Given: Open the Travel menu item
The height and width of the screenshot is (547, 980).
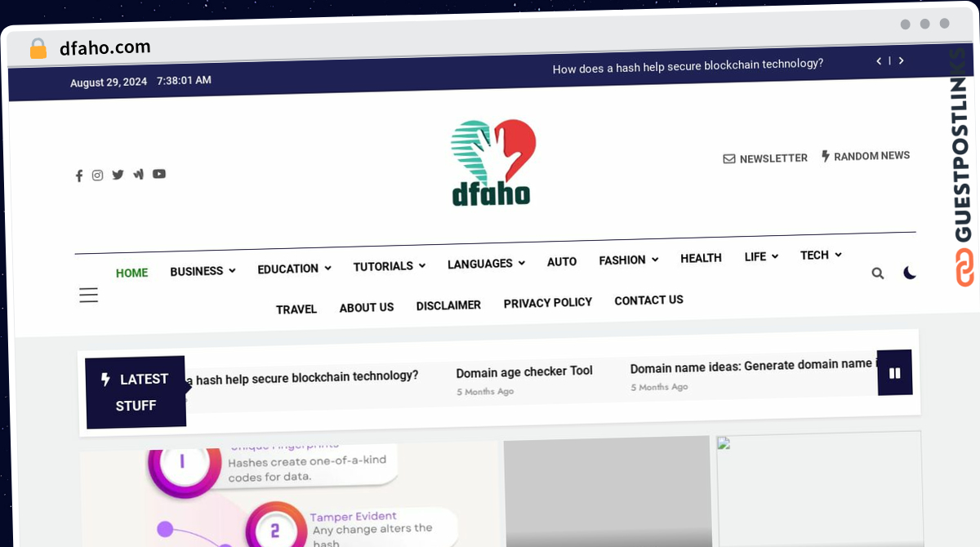Looking at the screenshot, I should point(296,309).
